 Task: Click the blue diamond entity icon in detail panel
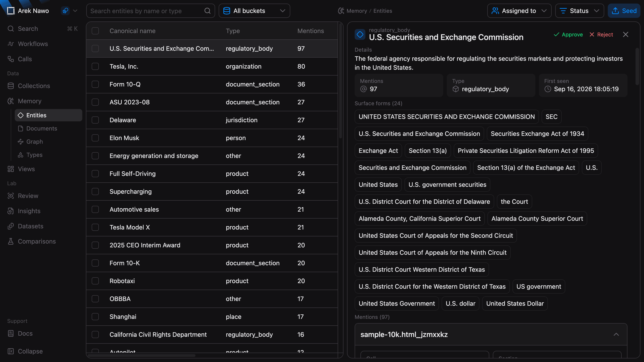360,34
